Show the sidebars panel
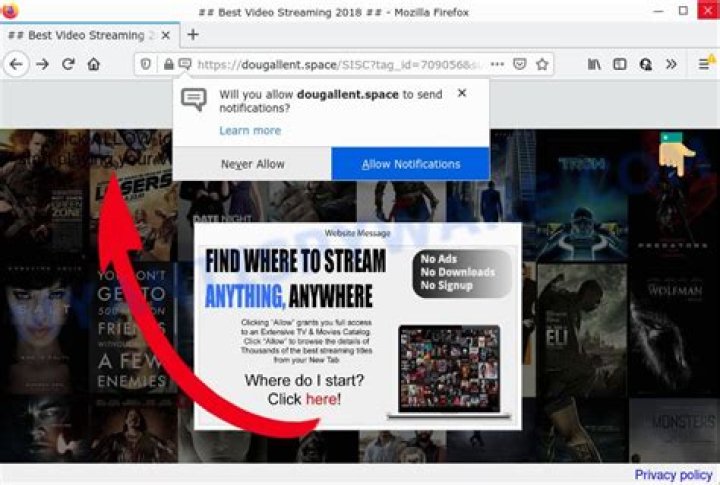The image size is (720, 485). [620, 64]
